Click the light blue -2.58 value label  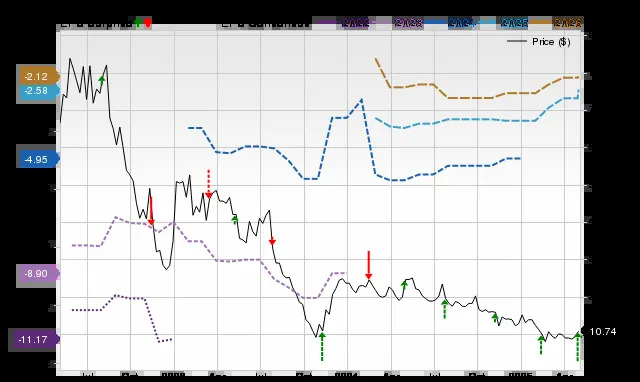(x=38, y=91)
